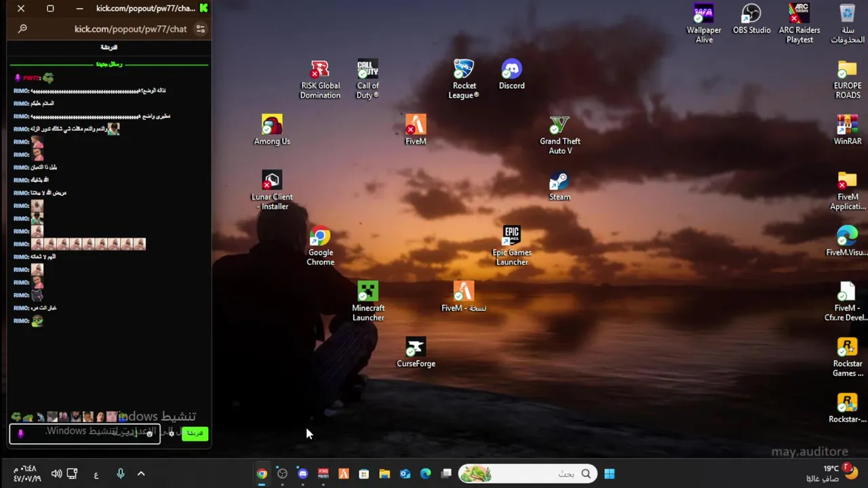Click the taskbar search box
The height and width of the screenshot is (488, 868).
[528, 474]
